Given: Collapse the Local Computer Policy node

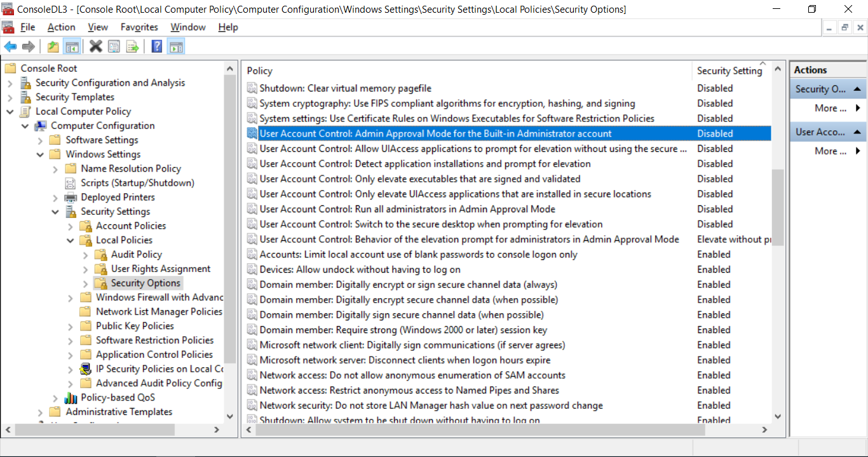Looking at the screenshot, I should (10, 111).
